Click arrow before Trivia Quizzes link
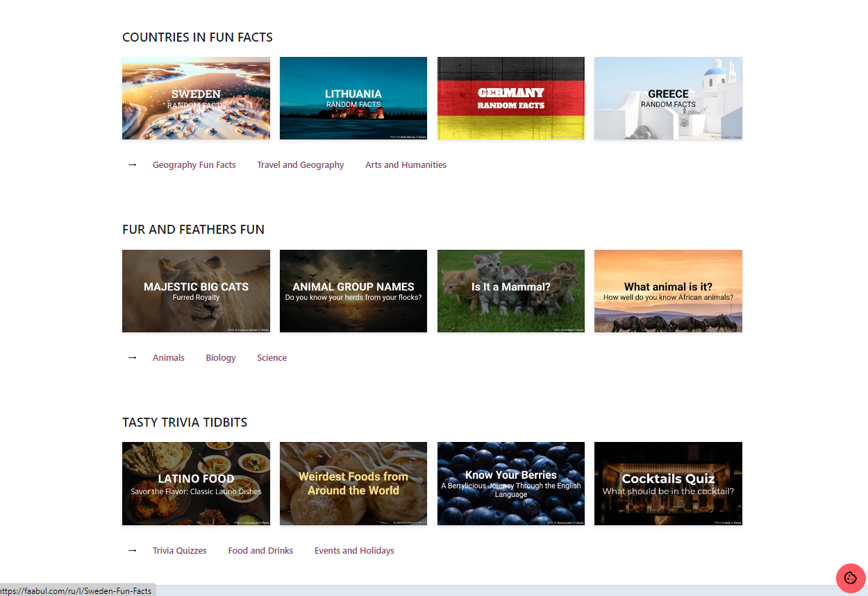The height and width of the screenshot is (596, 868). click(x=132, y=550)
